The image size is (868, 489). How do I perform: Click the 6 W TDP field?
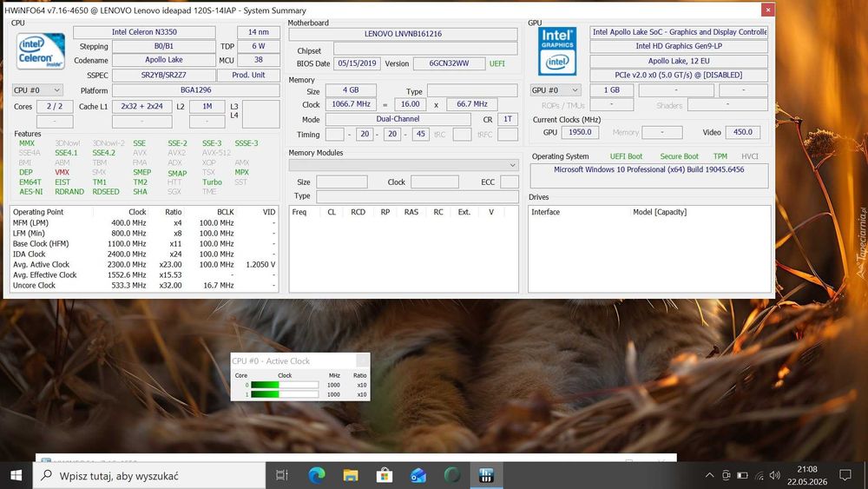pyautogui.click(x=259, y=46)
